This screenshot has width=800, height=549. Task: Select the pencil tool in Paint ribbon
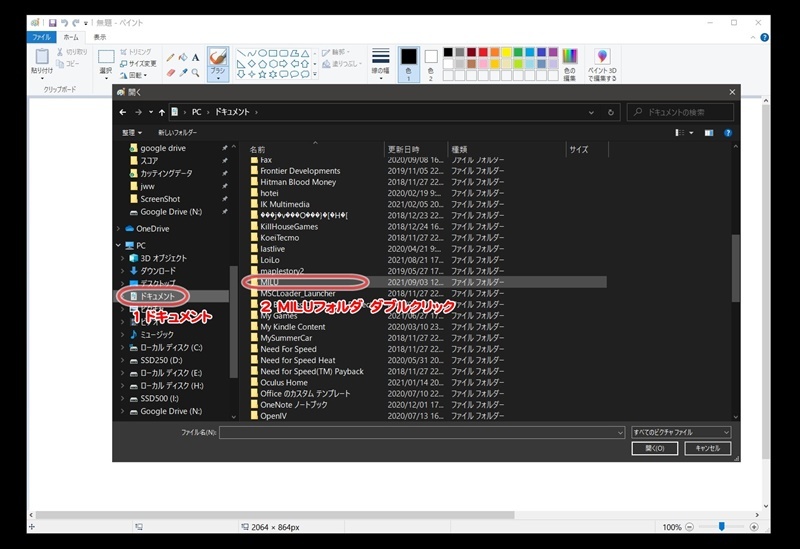[x=170, y=57]
